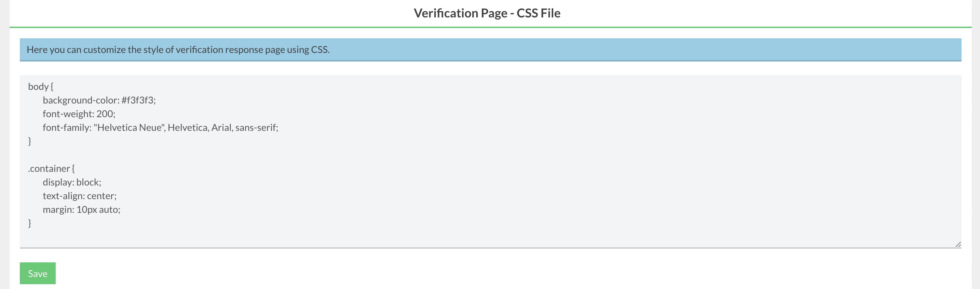Place cursor in the 'body {' line
The width and height of the screenshot is (980, 289).
pyautogui.click(x=41, y=86)
